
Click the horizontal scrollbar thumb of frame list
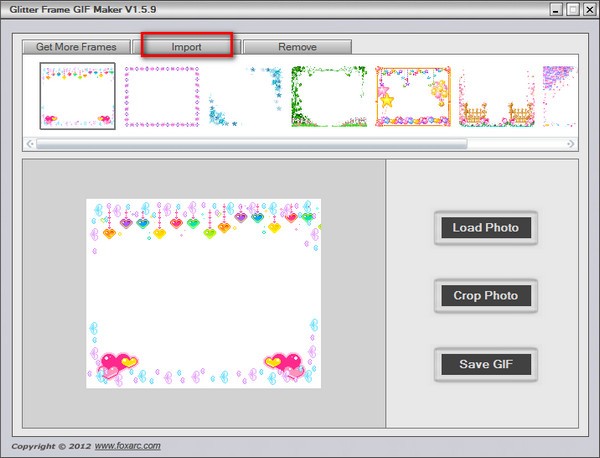[x=251, y=144]
